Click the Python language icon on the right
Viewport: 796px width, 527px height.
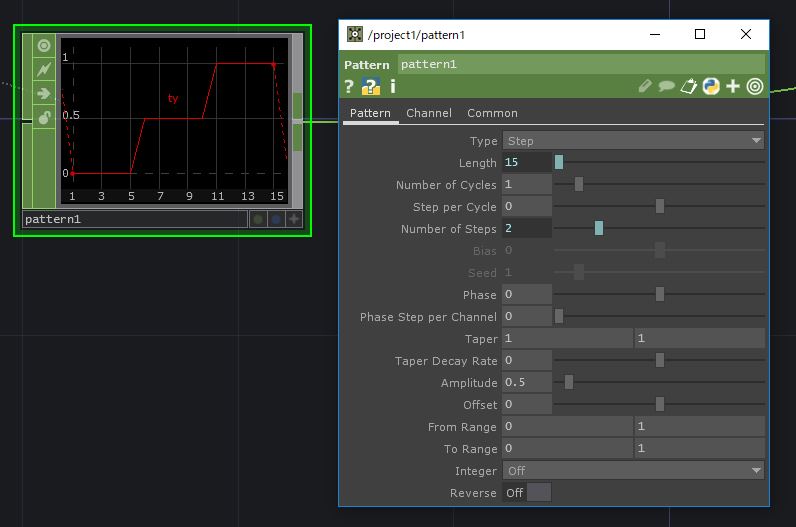(x=711, y=86)
